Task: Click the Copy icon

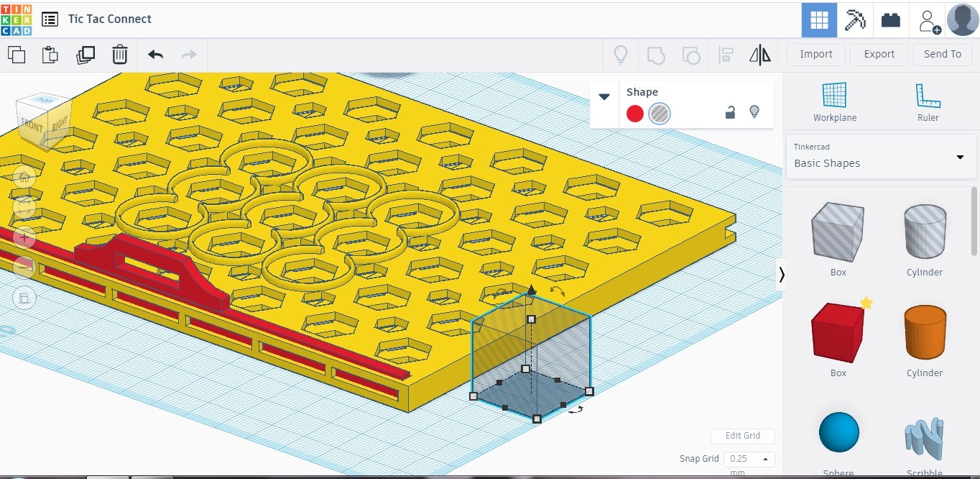Action: tap(16, 55)
